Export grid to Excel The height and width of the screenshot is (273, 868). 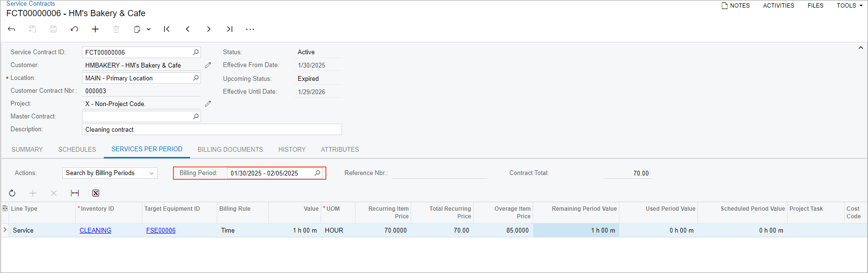pos(96,193)
